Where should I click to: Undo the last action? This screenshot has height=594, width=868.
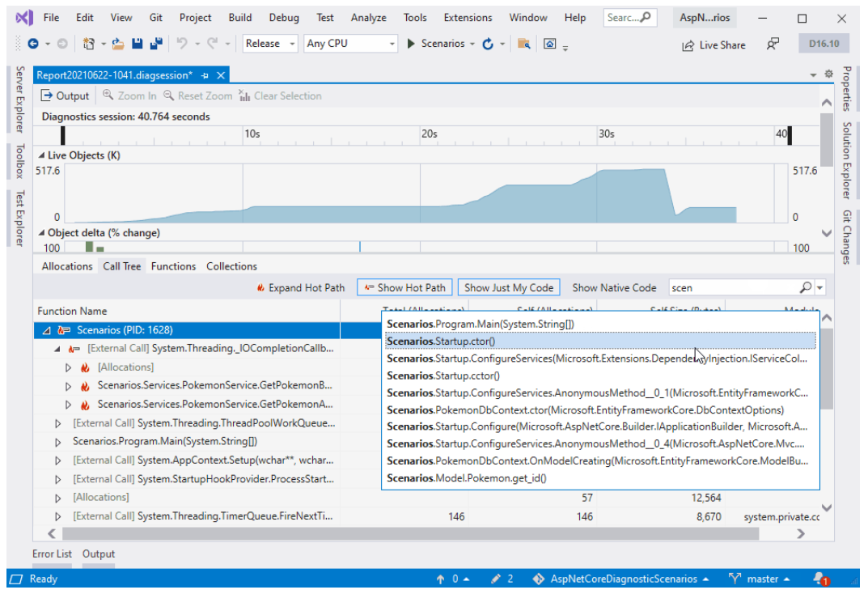pos(181,44)
